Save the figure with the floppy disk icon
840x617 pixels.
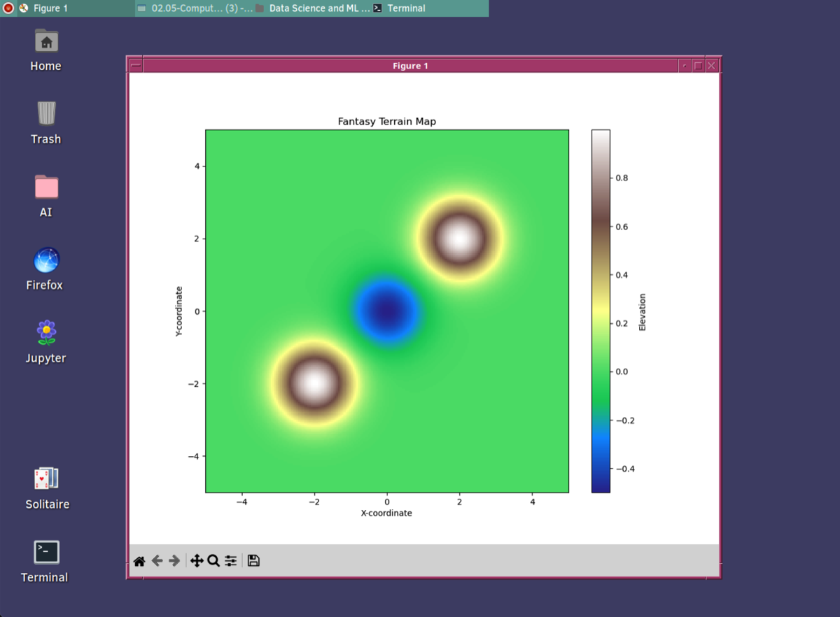tap(253, 561)
